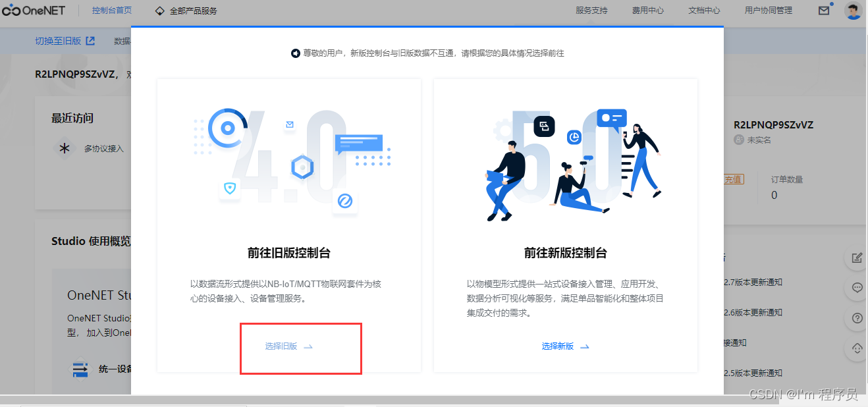Screen dimensions: 868x407
Task: Open 用户协同管理 in the top bar
Action: [768, 11]
